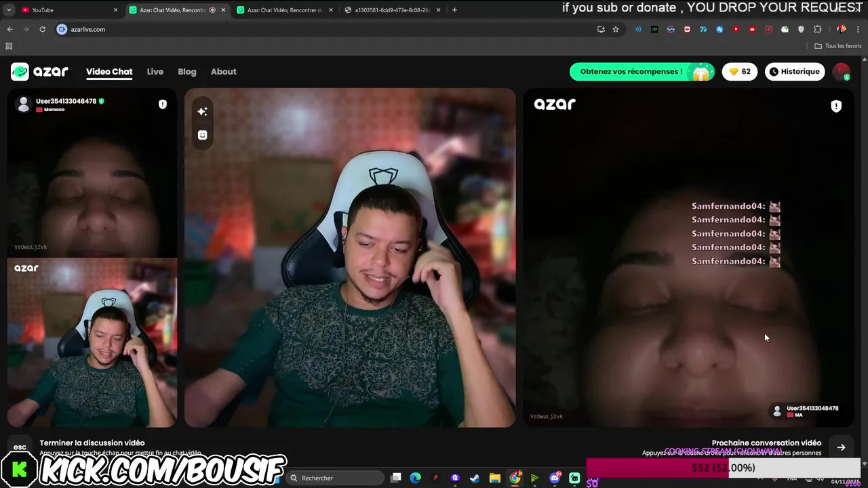The image size is (868, 488).
Task: Open the gem balance showing 62
Action: (740, 72)
